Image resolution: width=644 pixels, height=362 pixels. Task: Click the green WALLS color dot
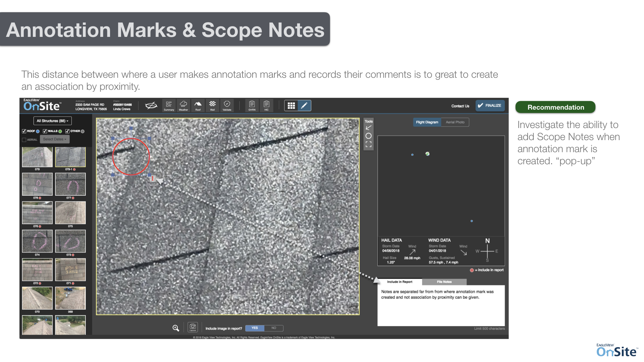(x=60, y=131)
